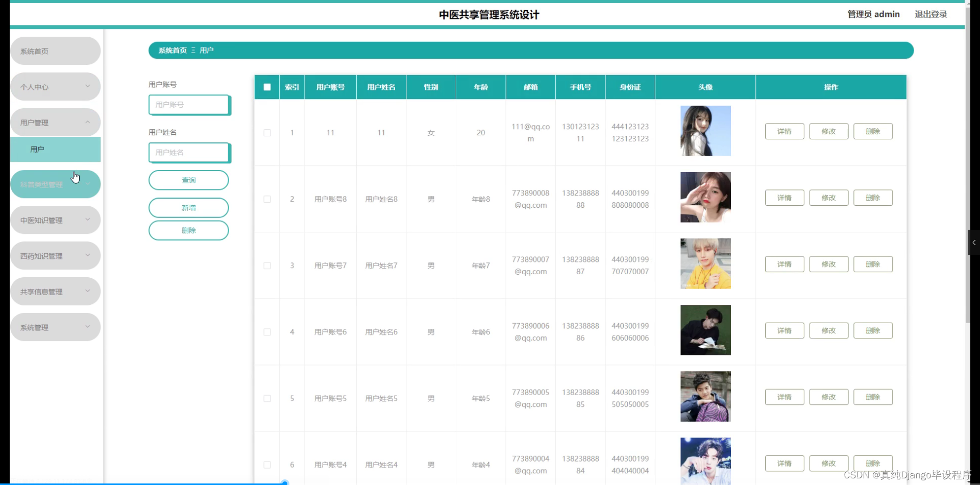The width and height of the screenshot is (980, 485).
Task: Toggle the select-all checkbox in table header
Action: [266, 87]
